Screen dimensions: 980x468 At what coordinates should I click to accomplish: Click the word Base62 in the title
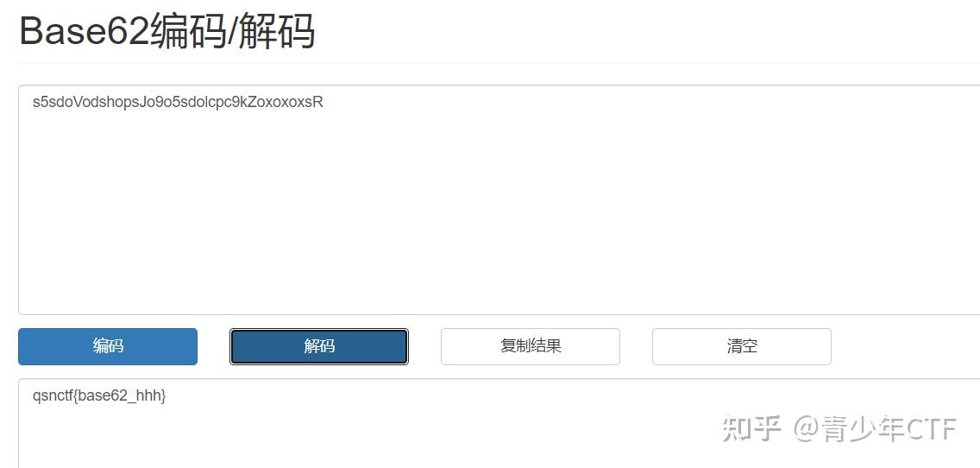[85, 31]
